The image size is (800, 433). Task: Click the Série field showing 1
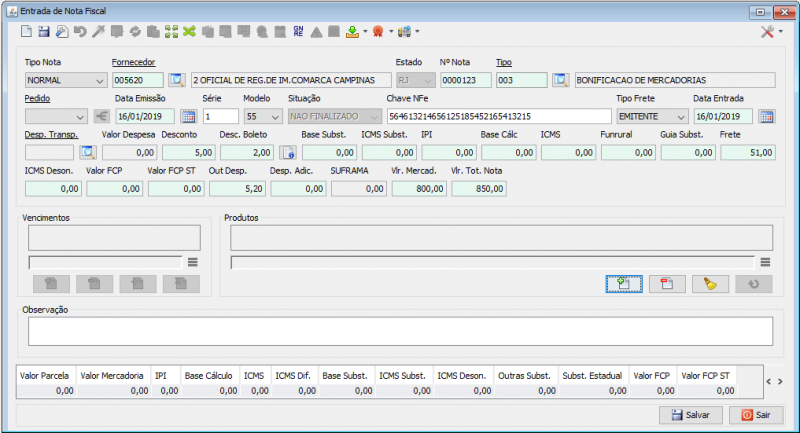coord(221,116)
